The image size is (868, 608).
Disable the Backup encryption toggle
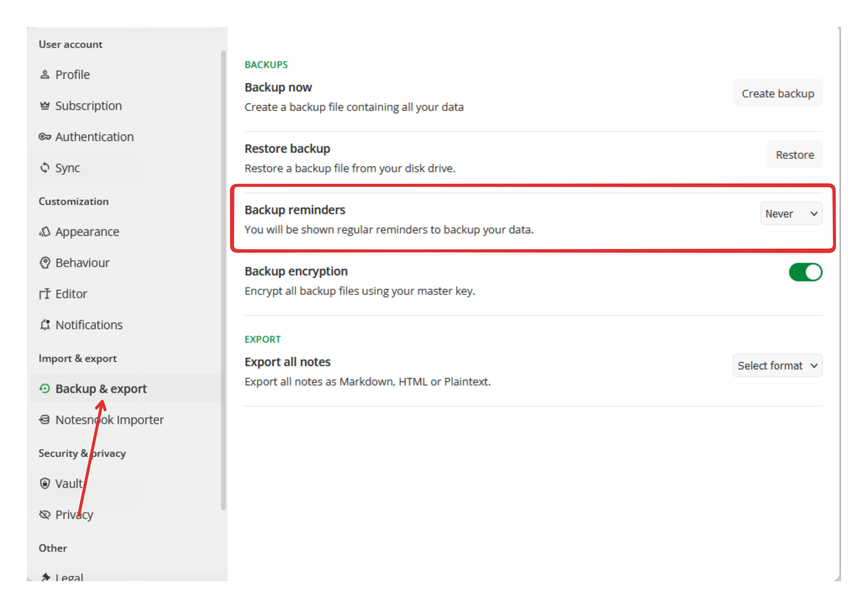[805, 272]
